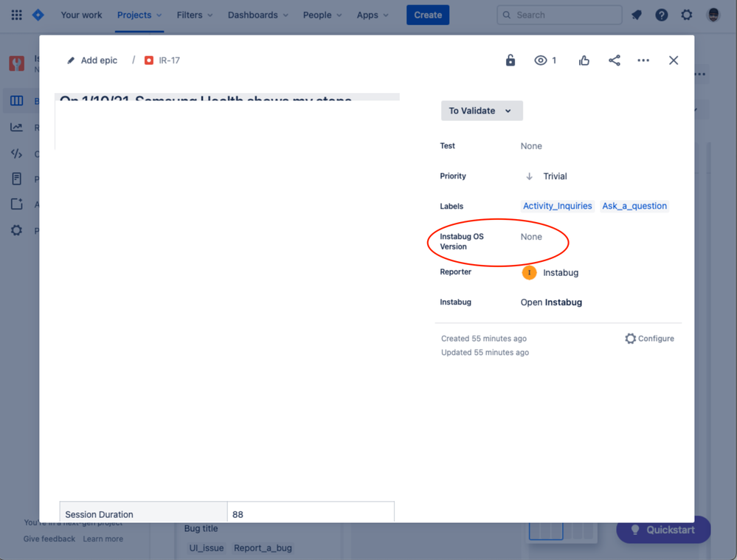The image size is (737, 560).
Task: Click the UI_issue label on board card
Action: (207, 548)
